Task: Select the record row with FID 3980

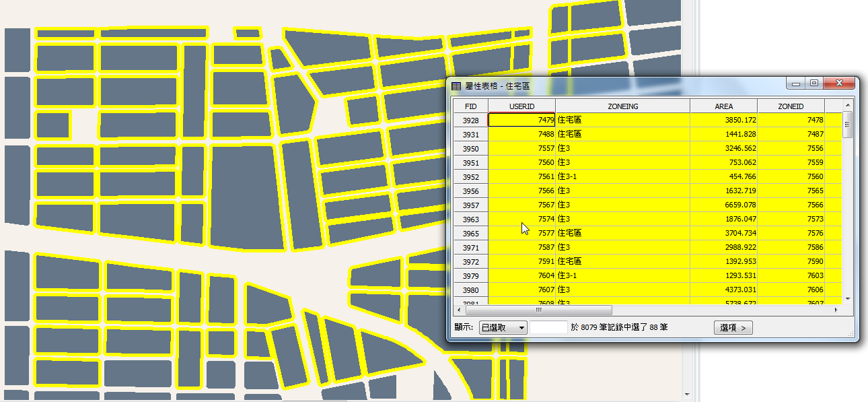Action: [x=471, y=290]
